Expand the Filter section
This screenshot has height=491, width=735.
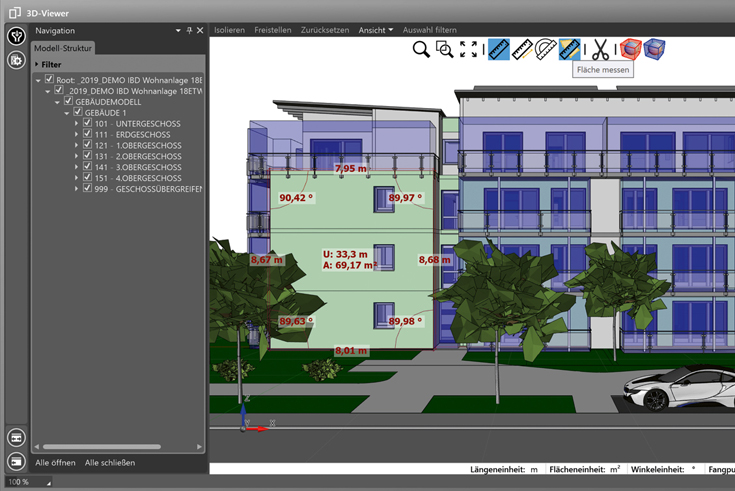pos(37,64)
